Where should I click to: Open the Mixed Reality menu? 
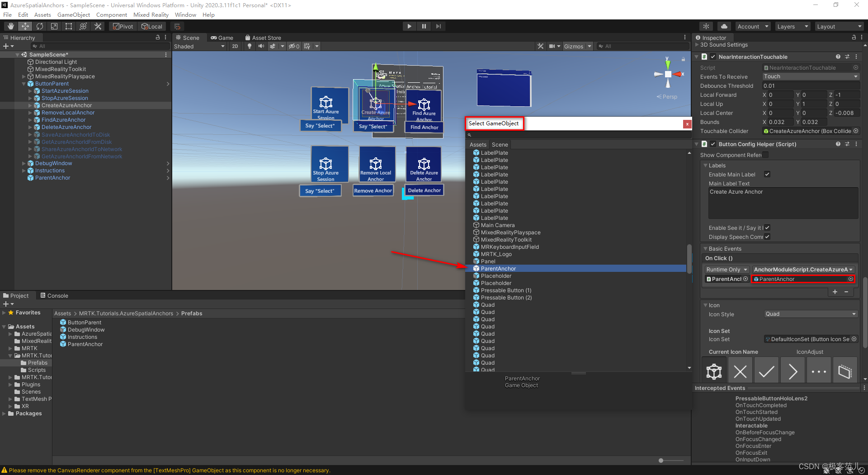pyautogui.click(x=151, y=14)
